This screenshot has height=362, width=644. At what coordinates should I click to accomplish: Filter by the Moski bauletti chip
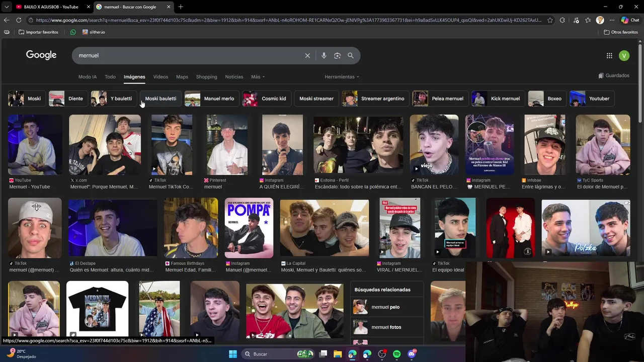point(160,99)
